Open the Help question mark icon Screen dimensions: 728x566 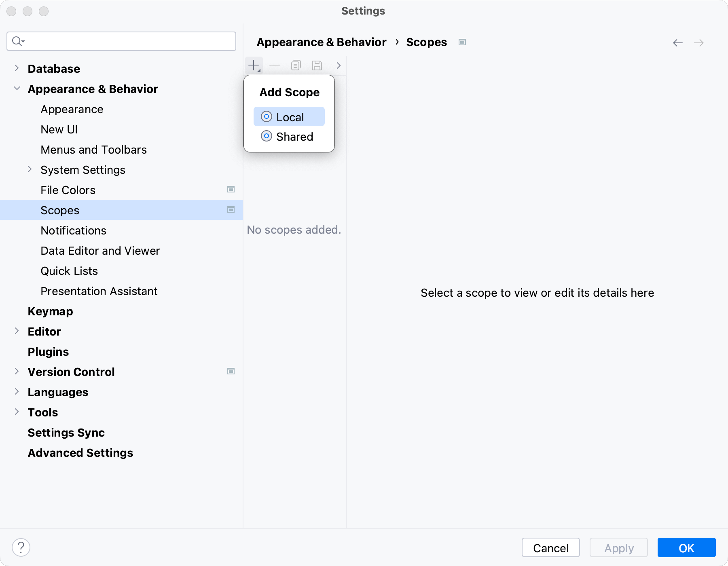(x=21, y=547)
